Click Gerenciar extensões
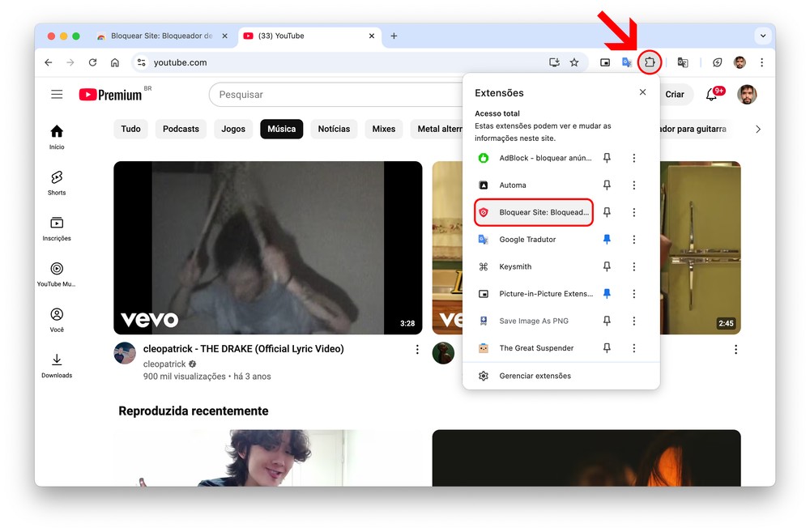This screenshot has height=532, width=810. [x=535, y=376]
